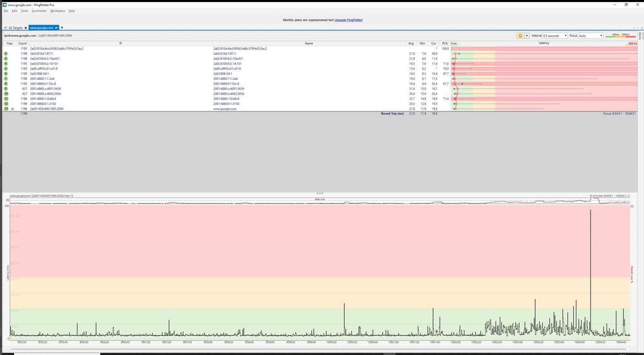Image resolution: width=644 pixels, height=355 pixels.
Task: Select hop 2 green circle icon
Action: click(6, 53)
